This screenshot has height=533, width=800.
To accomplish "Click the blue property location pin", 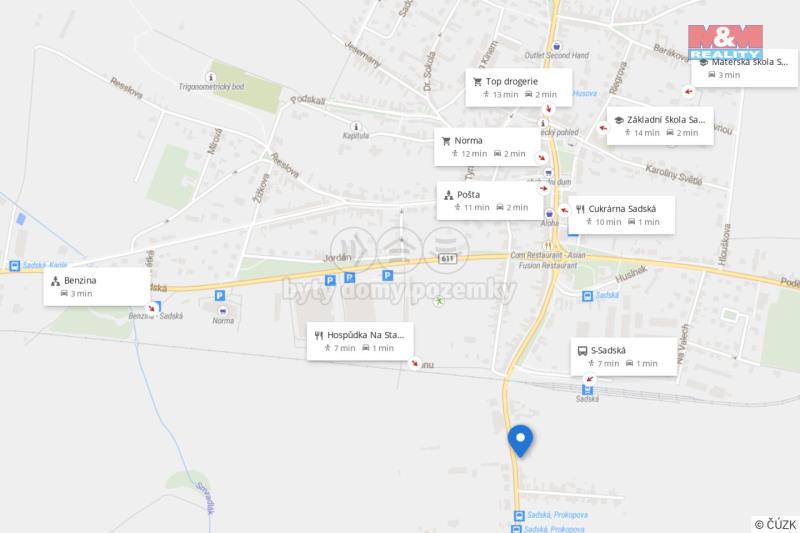I will point(520,441).
